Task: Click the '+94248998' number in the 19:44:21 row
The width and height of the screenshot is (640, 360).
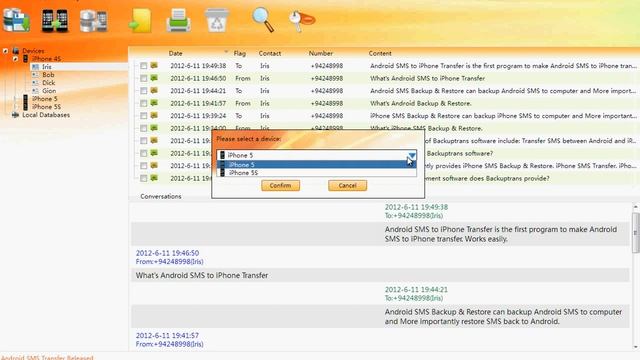Action: (x=327, y=91)
